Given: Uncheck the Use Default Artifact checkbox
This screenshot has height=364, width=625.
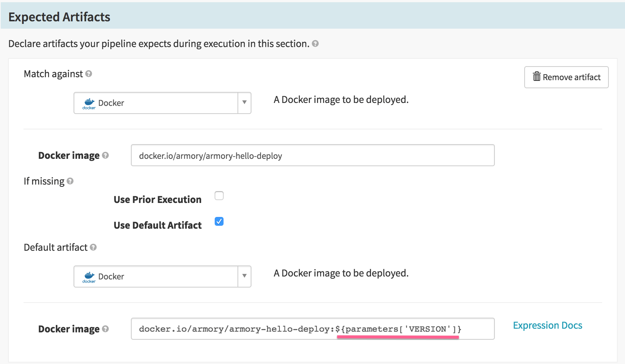Looking at the screenshot, I should point(219,221).
